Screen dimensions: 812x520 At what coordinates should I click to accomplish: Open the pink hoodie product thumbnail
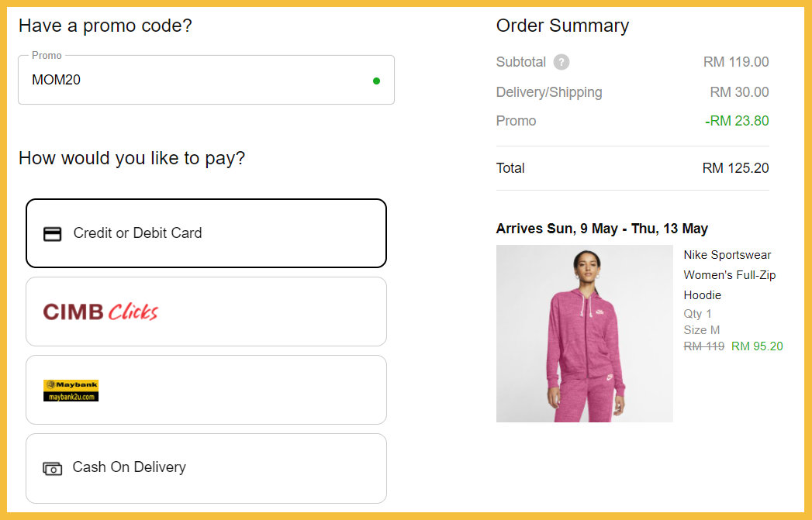coord(584,333)
